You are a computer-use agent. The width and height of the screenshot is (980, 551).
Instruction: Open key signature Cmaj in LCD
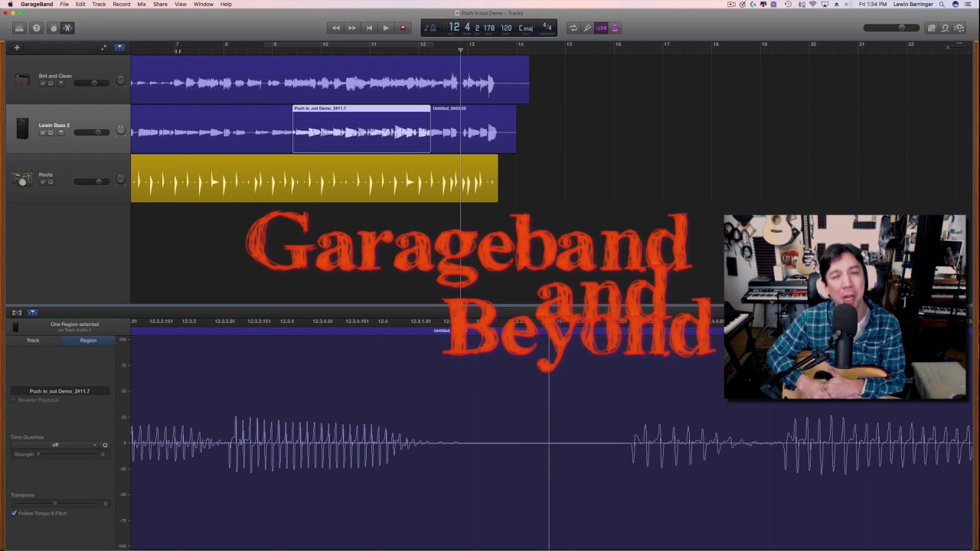point(526,28)
